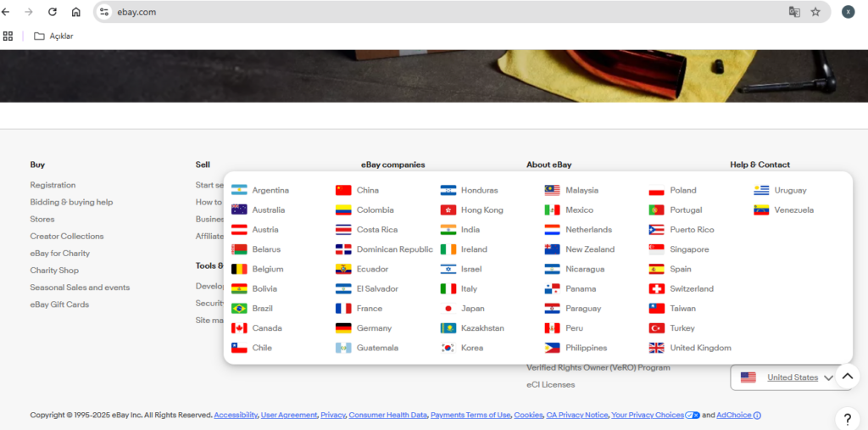
Task: Select New Zealand from the country list
Action: click(x=590, y=249)
